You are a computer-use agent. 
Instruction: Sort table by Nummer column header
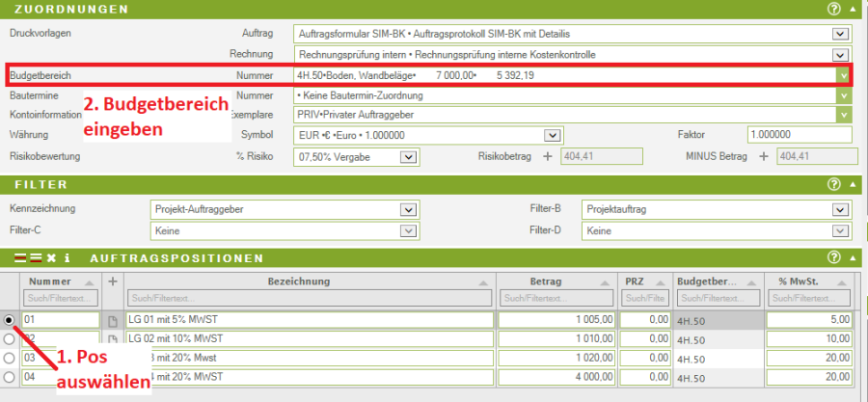(x=58, y=281)
